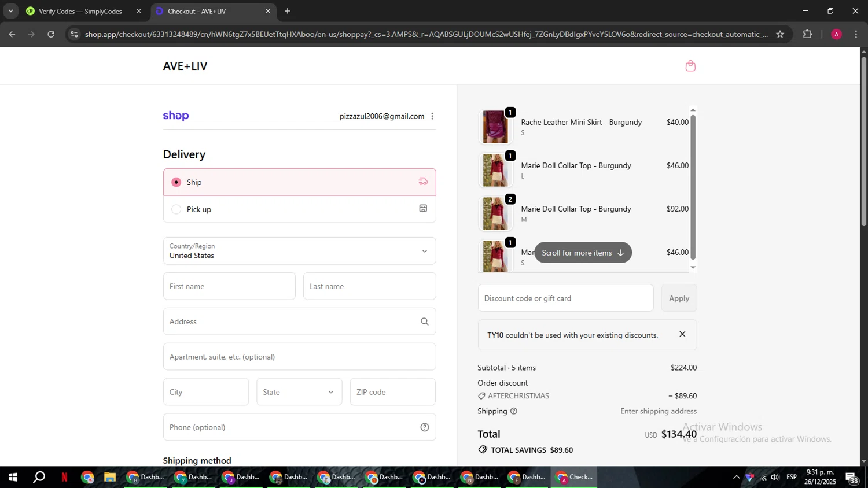
Task: Open the shopping bag cart icon
Action: pyautogui.click(x=690, y=66)
